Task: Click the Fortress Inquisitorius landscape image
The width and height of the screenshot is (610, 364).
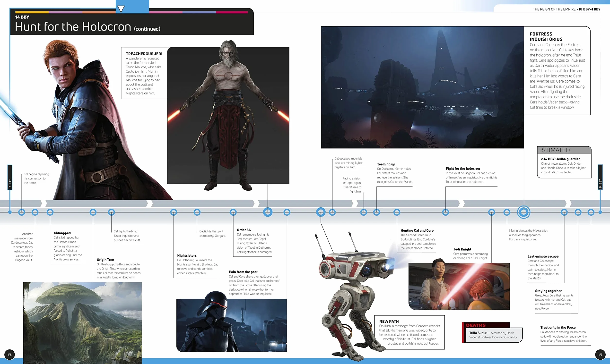Action: coord(422,87)
